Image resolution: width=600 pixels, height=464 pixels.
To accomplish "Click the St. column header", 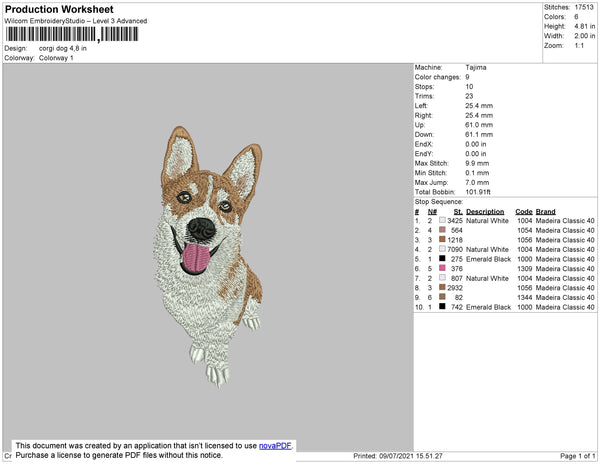I will [x=458, y=212].
